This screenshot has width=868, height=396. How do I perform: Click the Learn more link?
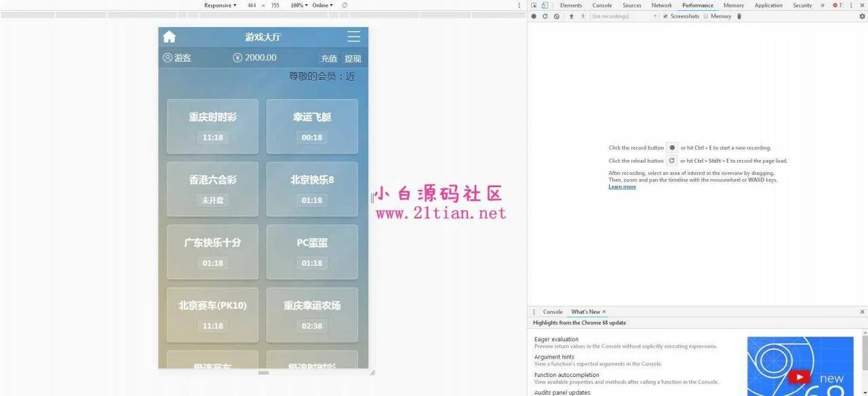pos(622,187)
